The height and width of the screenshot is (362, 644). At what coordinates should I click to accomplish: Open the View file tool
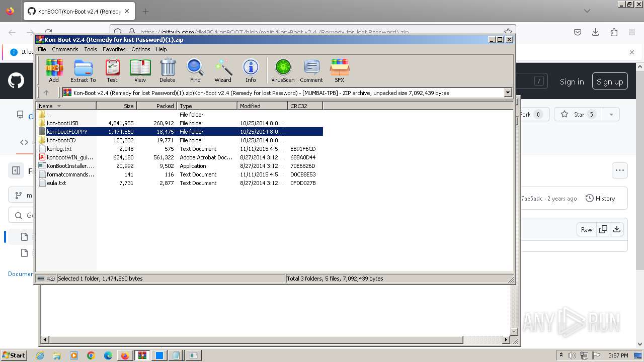140,70
